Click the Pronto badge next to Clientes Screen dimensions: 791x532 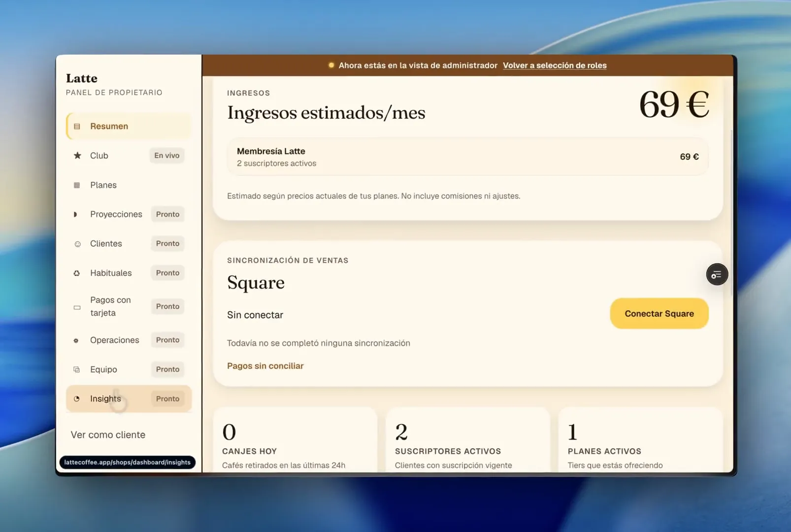click(x=167, y=244)
